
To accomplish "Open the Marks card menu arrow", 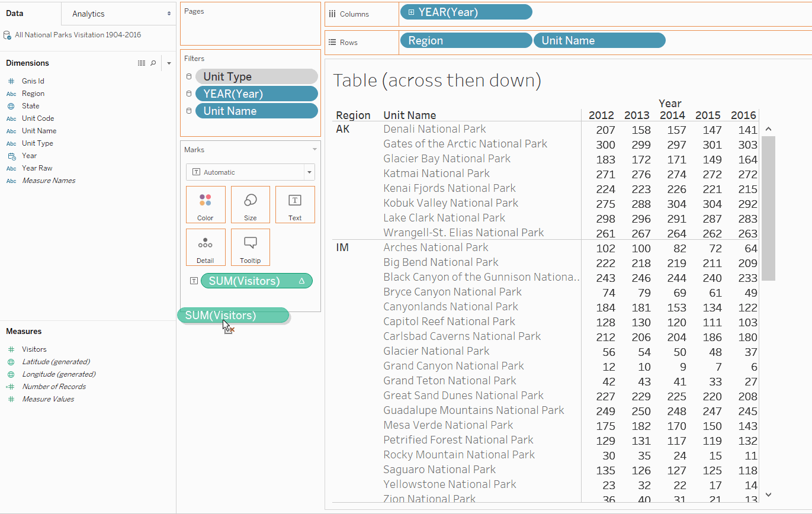I will point(314,150).
